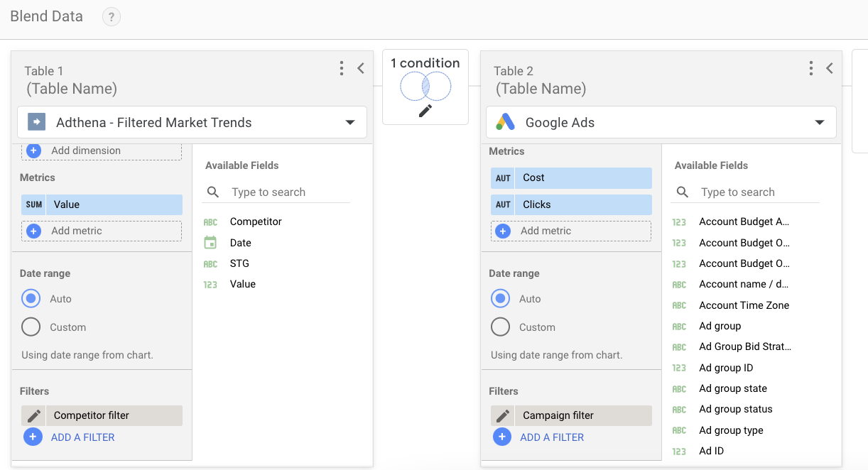This screenshot has width=868, height=470.
Task: Select Auto date range in Table 1
Action: tap(31, 299)
